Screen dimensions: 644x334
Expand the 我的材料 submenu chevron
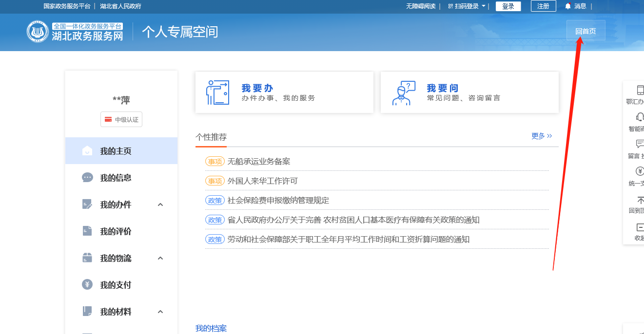[x=160, y=312]
